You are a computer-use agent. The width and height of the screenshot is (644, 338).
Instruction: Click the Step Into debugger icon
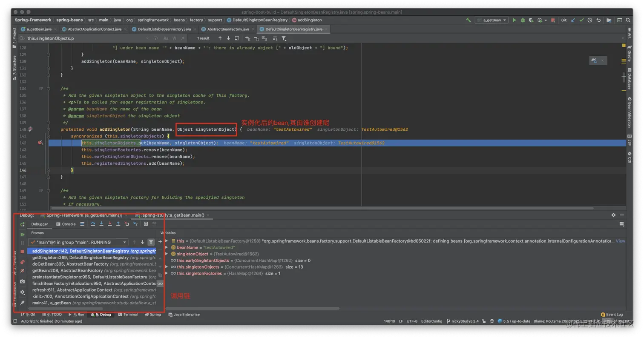pyautogui.click(x=101, y=224)
